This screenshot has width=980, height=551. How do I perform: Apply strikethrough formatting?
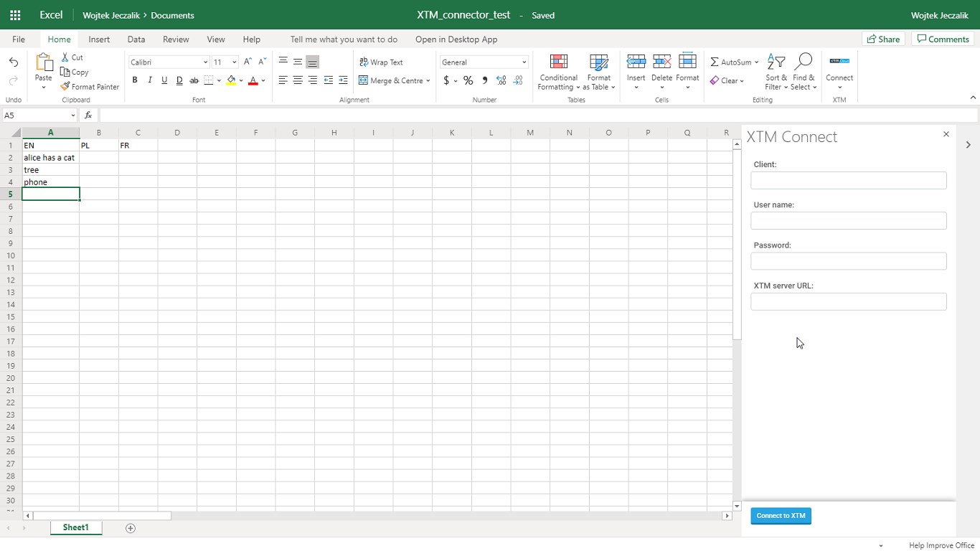[194, 80]
